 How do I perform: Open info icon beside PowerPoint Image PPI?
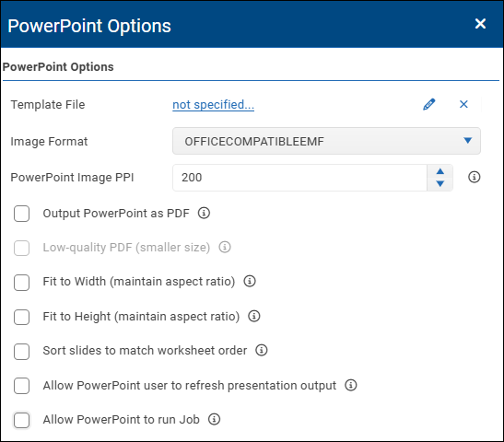coord(475,177)
